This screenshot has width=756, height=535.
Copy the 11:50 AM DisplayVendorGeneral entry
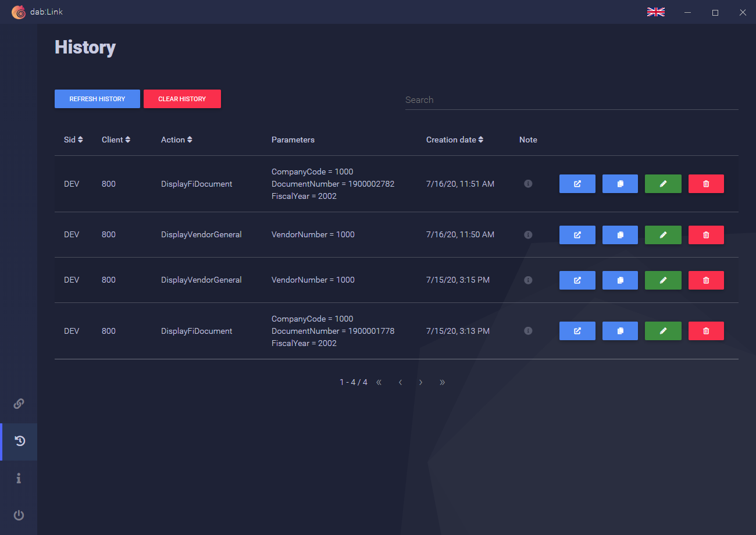(x=620, y=235)
